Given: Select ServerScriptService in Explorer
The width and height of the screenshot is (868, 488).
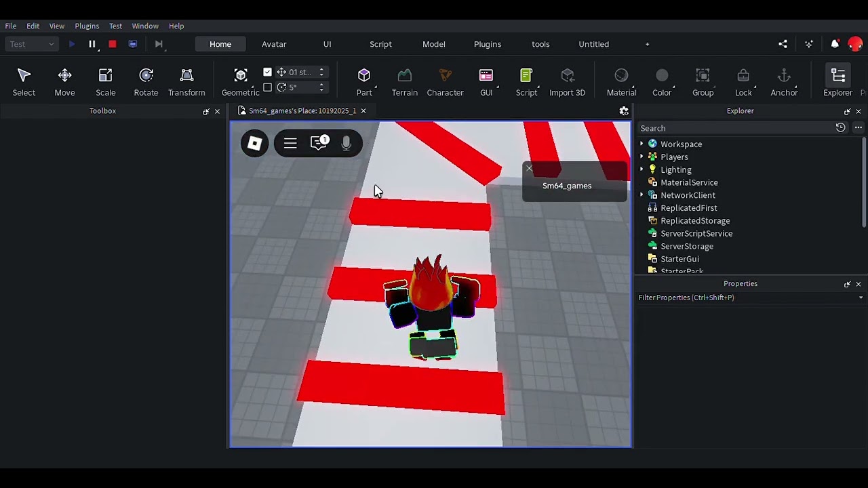Looking at the screenshot, I should tap(696, 234).
